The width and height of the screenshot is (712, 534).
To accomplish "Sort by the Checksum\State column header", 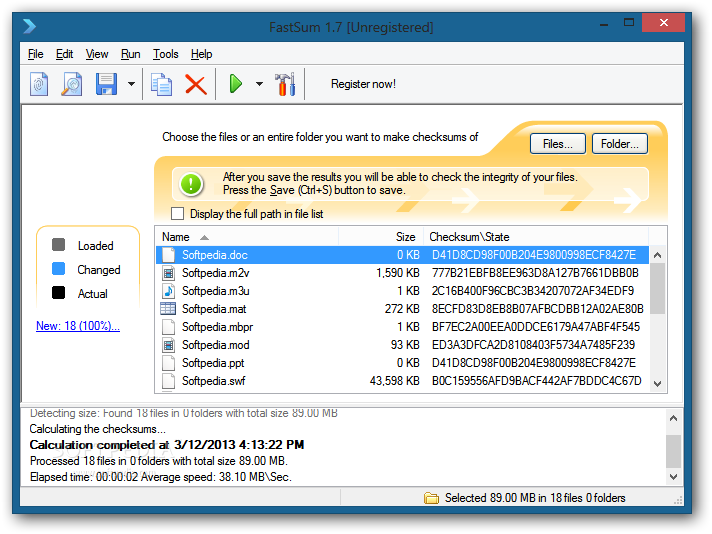I will coord(536,237).
